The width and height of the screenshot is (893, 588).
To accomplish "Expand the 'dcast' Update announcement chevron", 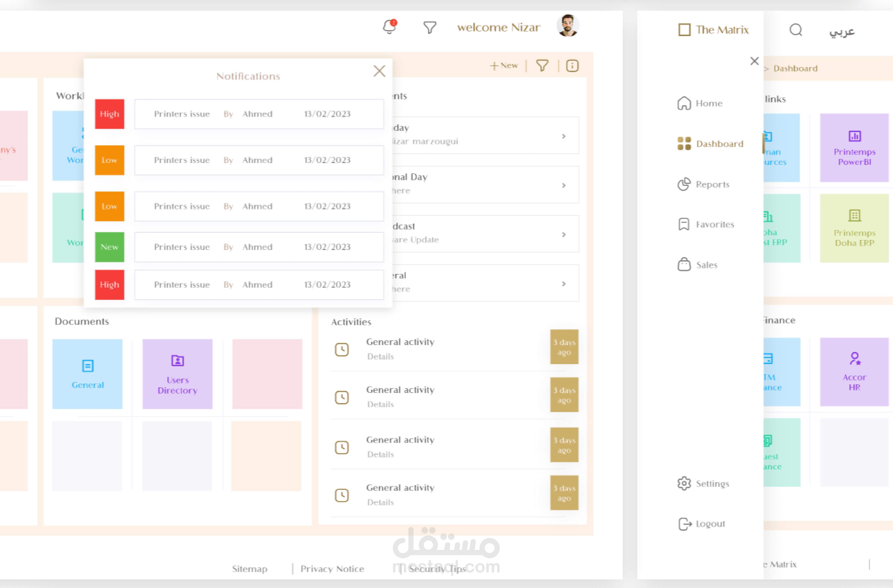I will pyautogui.click(x=563, y=235).
